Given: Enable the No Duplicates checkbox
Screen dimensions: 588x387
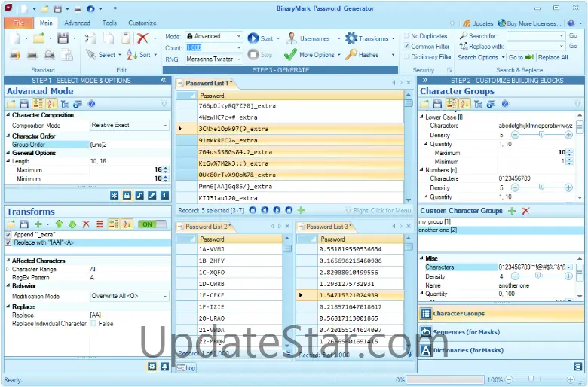Looking at the screenshot, I should click(x=406, y=36).
